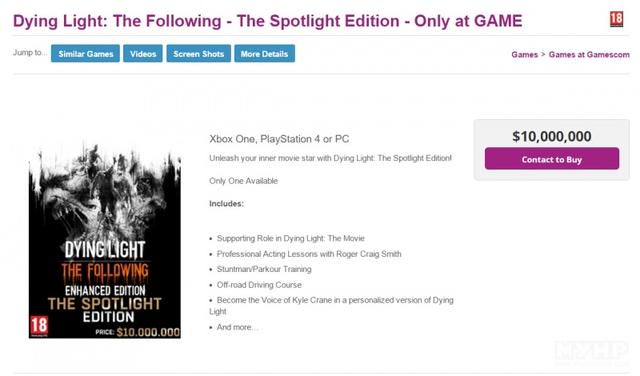The image size is (640, 376).
Task: Open the Dying Light cover art image
Action: coord(104,240)
